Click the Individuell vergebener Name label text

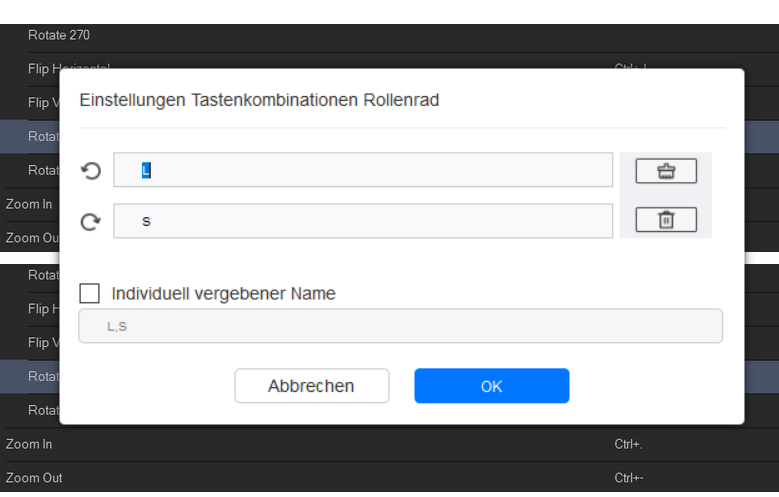223,294
